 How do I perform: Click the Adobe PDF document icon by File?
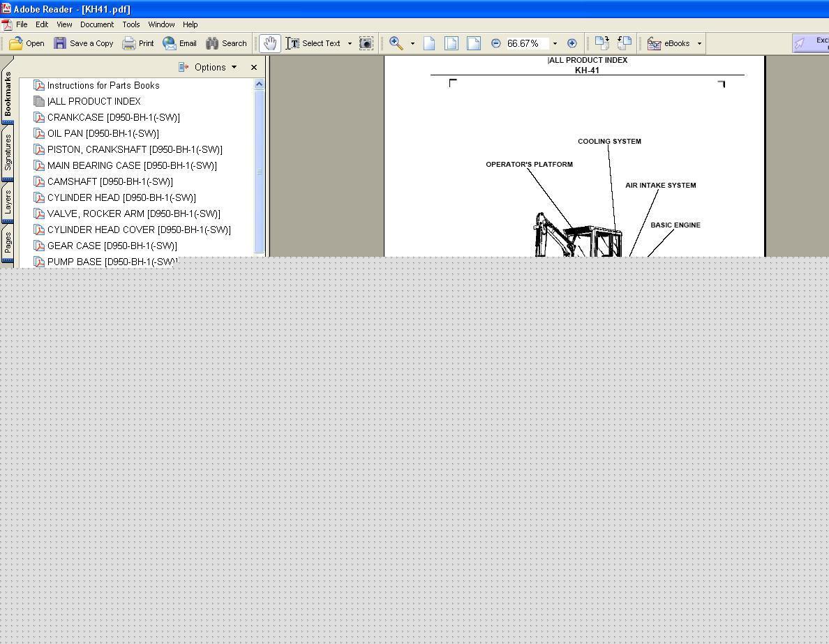pos(7,25)
